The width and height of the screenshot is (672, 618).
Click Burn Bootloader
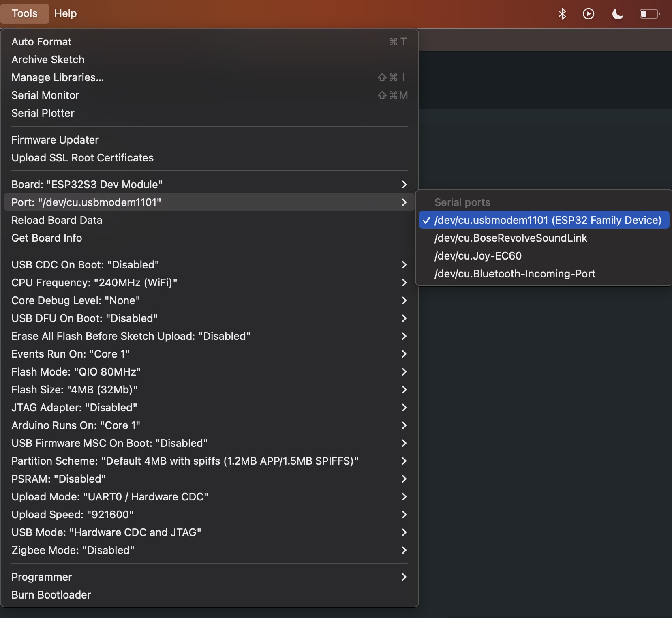click(210, 595)
